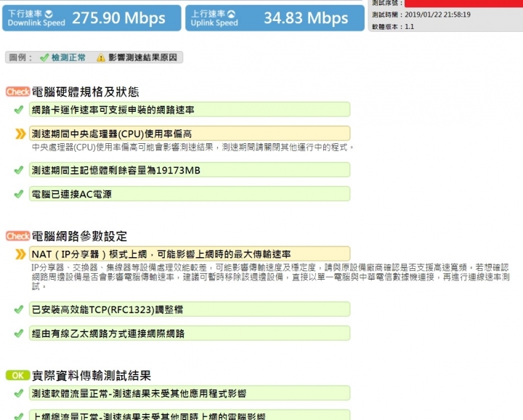Click the Check badge beside 電腦硬體規格及狀態
523x420 pixels.
coord(17,92)
